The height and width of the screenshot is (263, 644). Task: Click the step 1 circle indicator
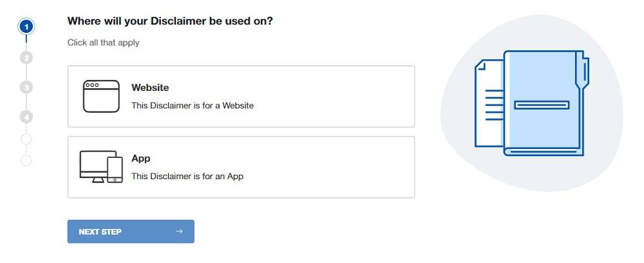[x=26, y=27]
